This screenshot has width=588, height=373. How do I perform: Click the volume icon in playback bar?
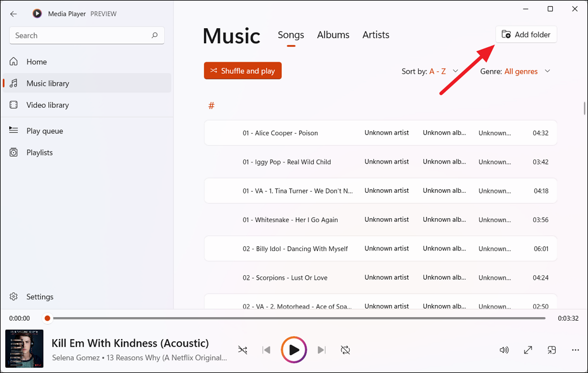[x=504, y=349]
